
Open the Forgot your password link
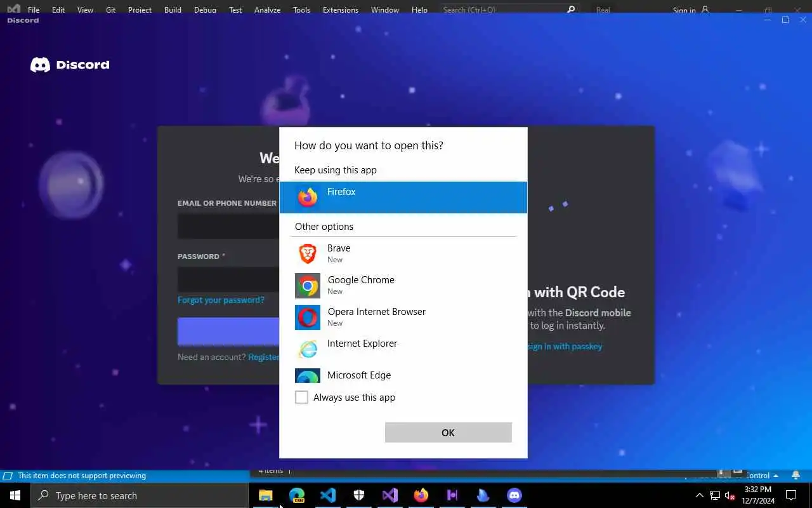coord(221,300)
